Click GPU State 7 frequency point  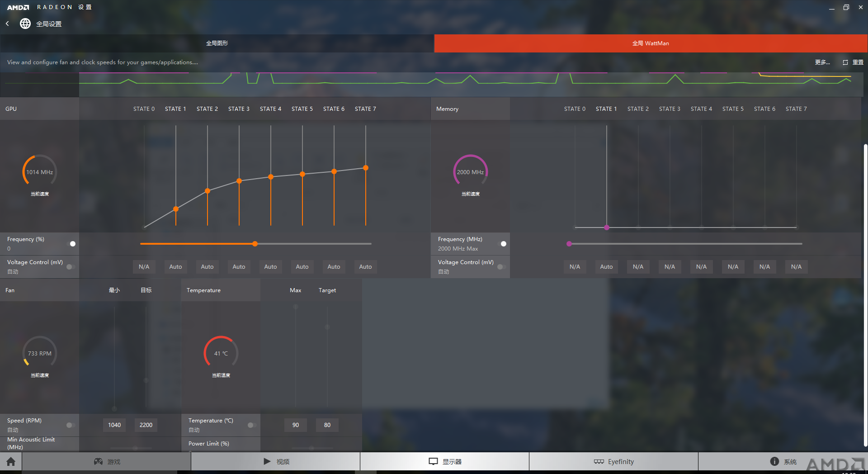click(x=366, y=168)
